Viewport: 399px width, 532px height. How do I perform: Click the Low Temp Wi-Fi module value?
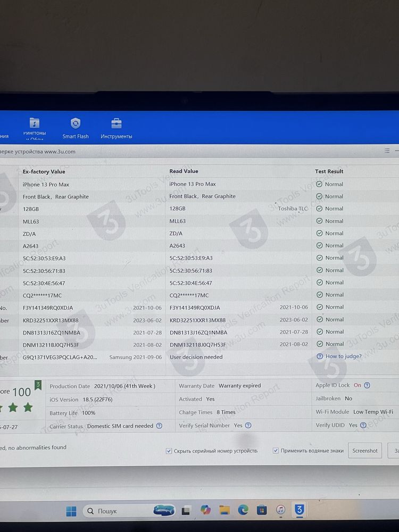(373, 412)
